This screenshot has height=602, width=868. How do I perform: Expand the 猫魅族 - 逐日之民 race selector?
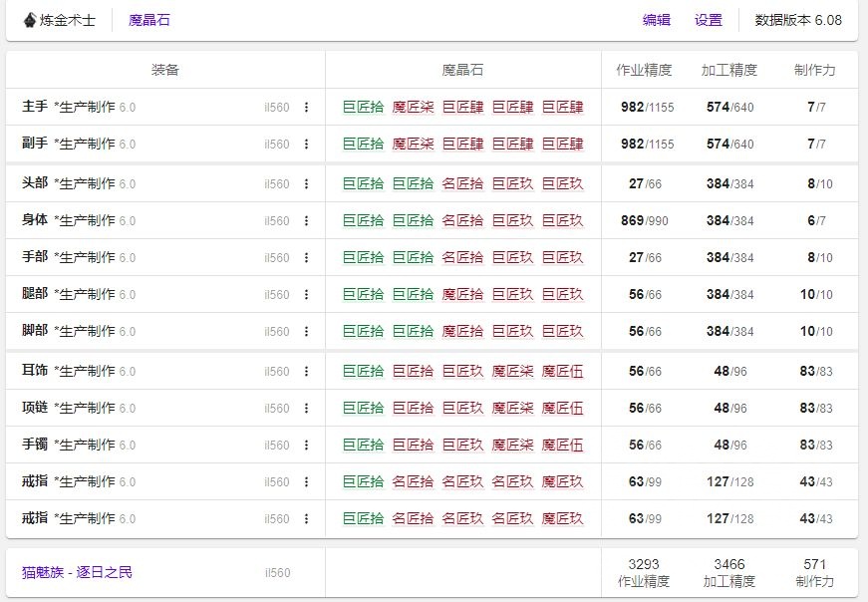coord(77,572)
